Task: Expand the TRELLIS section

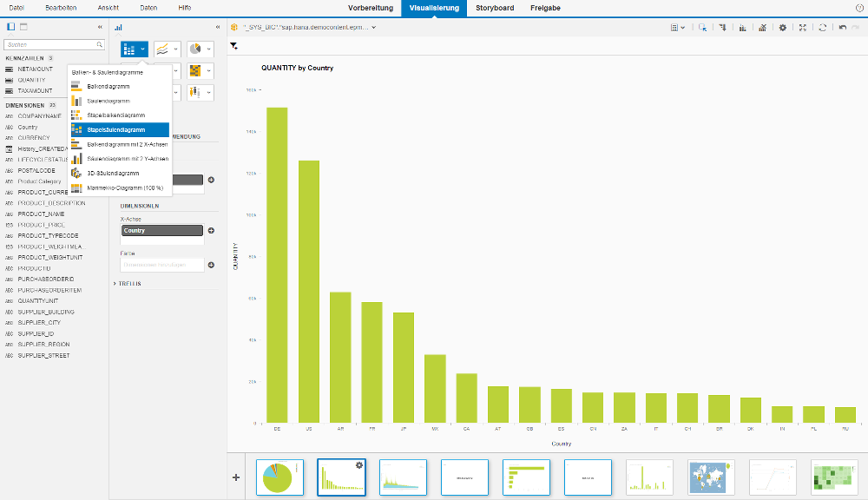Action: tap(128, 283)
